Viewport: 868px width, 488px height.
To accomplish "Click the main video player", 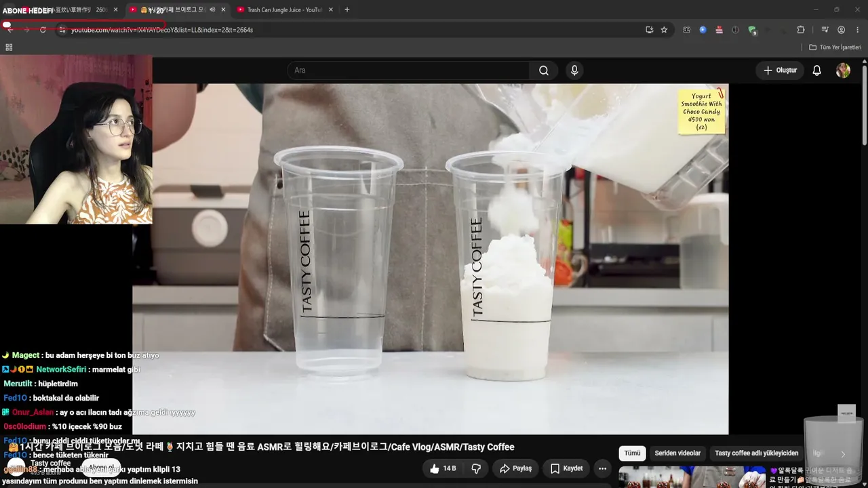I will (x=430, y=259).
